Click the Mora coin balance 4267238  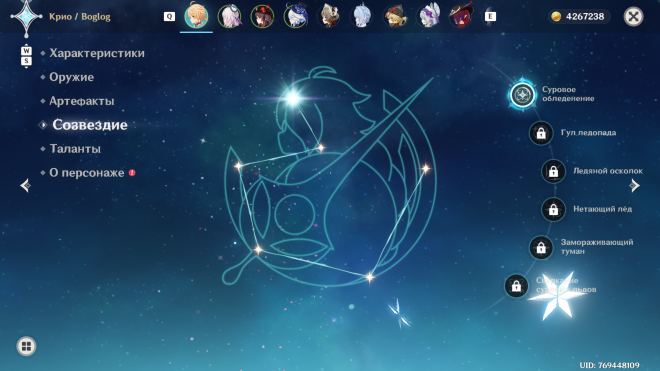580,16
